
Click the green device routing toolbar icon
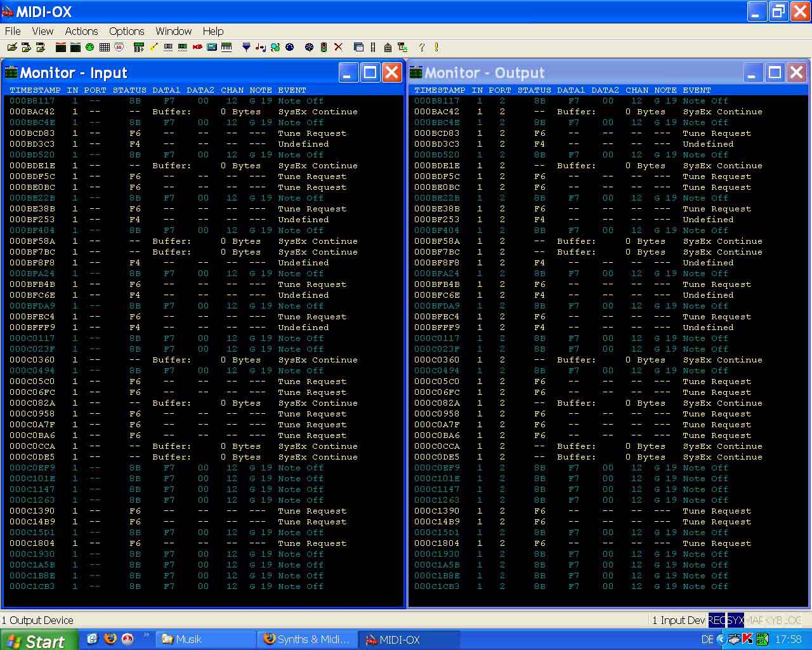point(139,47)
